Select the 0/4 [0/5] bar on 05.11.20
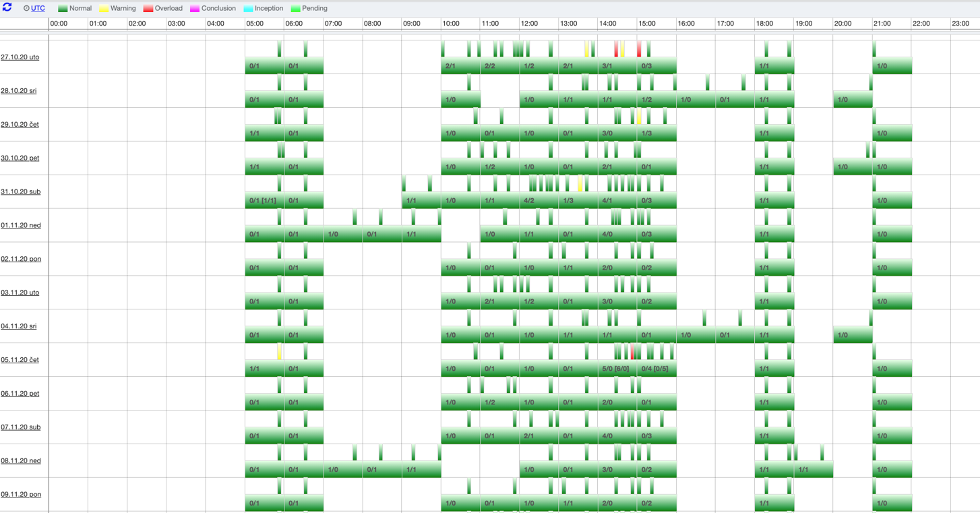The image size is (980, 513). coord(656,369)
